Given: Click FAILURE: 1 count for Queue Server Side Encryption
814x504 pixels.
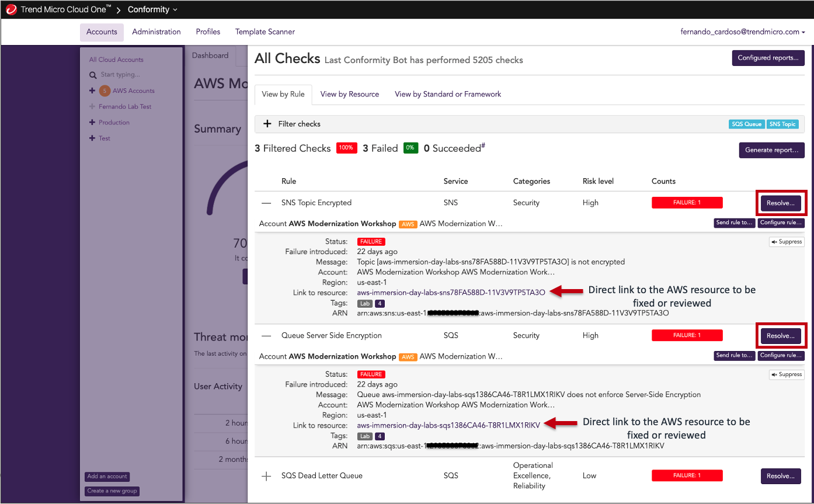Looking at the screenshot, I should (x=687, y=335).
